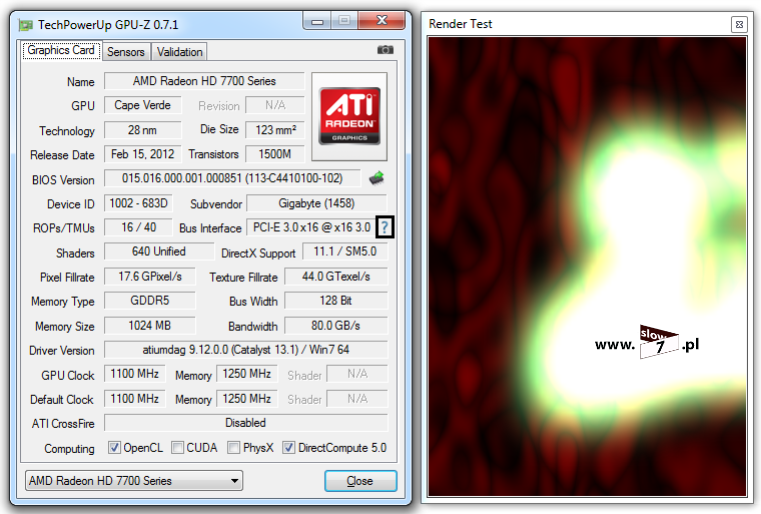Click the ROPs/TMUs value 16 / 40

tap(138, 228)
